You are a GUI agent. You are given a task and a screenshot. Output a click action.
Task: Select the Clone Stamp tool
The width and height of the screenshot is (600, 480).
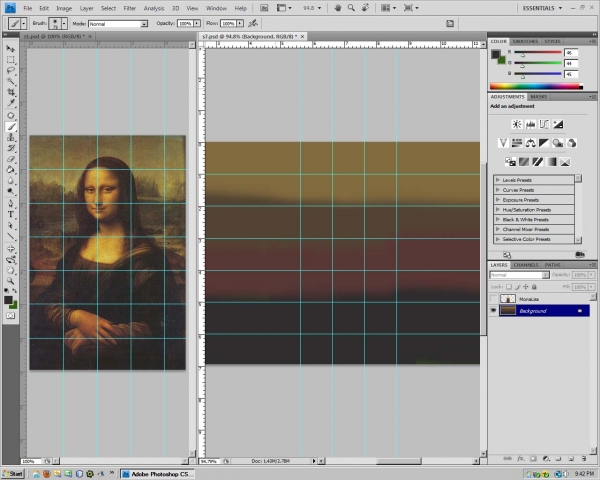pos(11,137)
